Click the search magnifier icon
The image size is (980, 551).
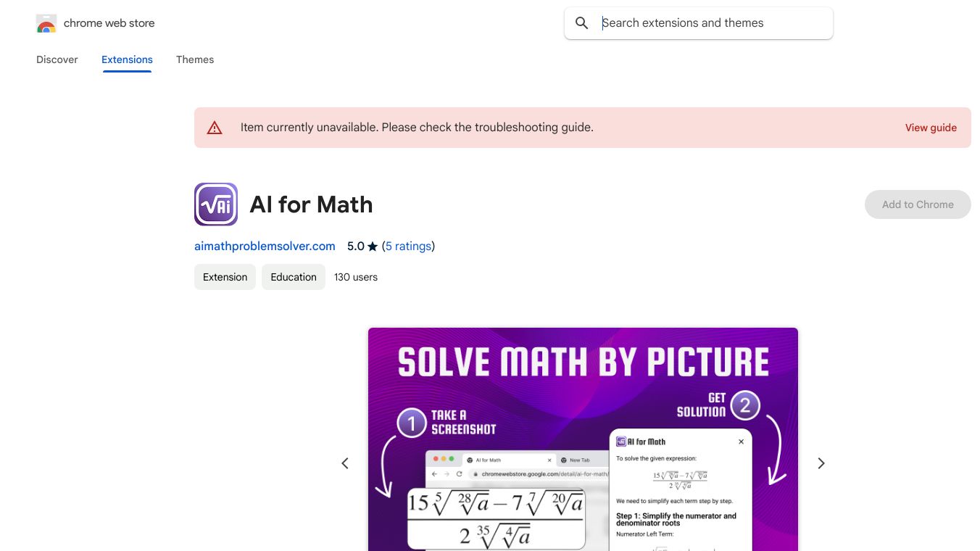[581, 23]
